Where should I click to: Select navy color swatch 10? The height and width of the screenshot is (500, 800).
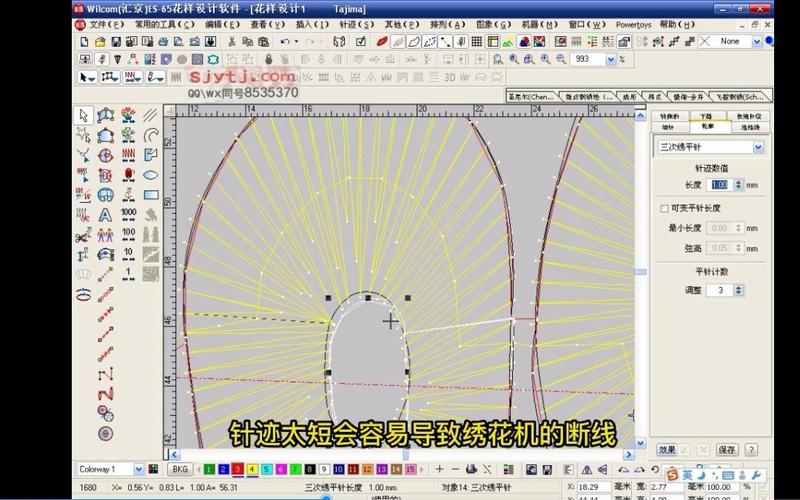click(x=339, y=469)
